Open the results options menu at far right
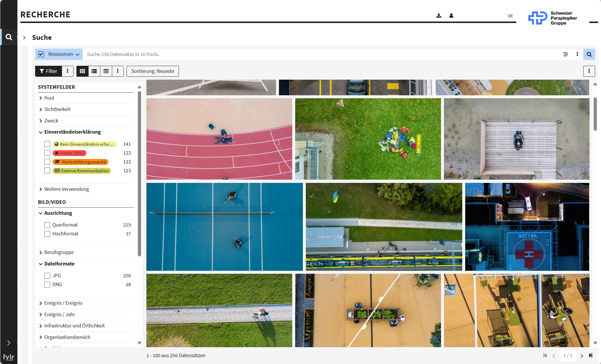Screen dimensions: 601x364 point(589,71)
